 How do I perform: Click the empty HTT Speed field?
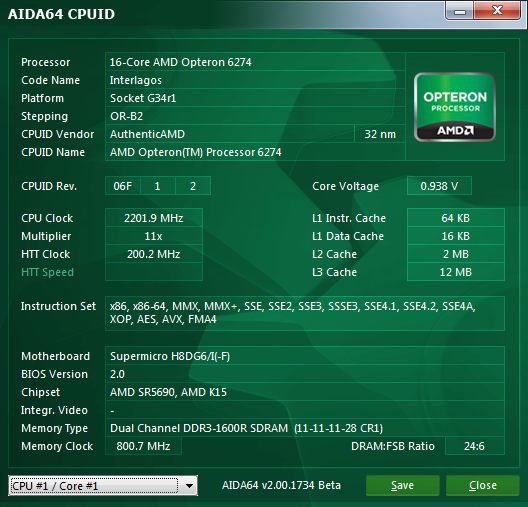[x=154, y=272]
